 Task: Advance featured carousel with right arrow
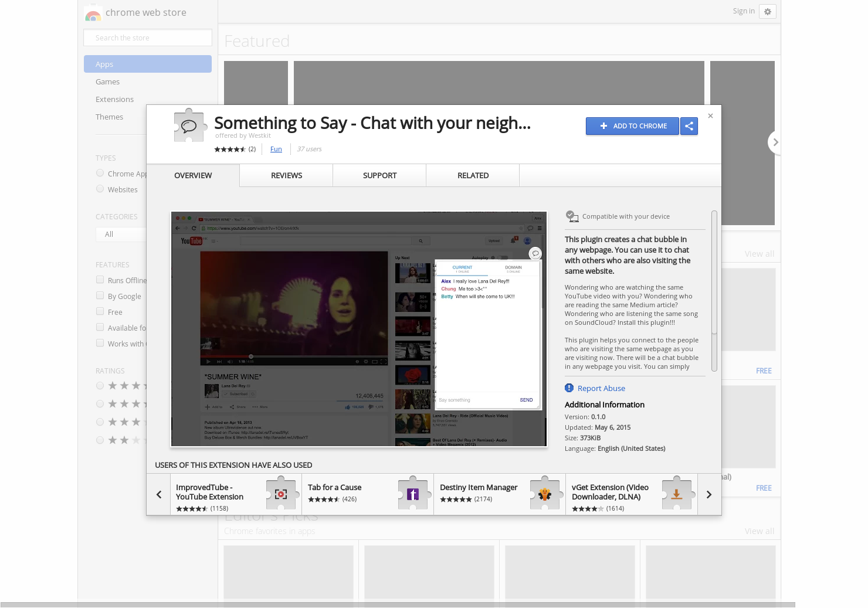coord(775,142)
